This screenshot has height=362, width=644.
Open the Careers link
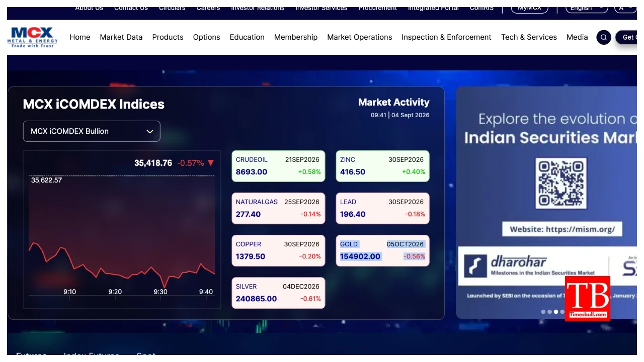[208, 8]
